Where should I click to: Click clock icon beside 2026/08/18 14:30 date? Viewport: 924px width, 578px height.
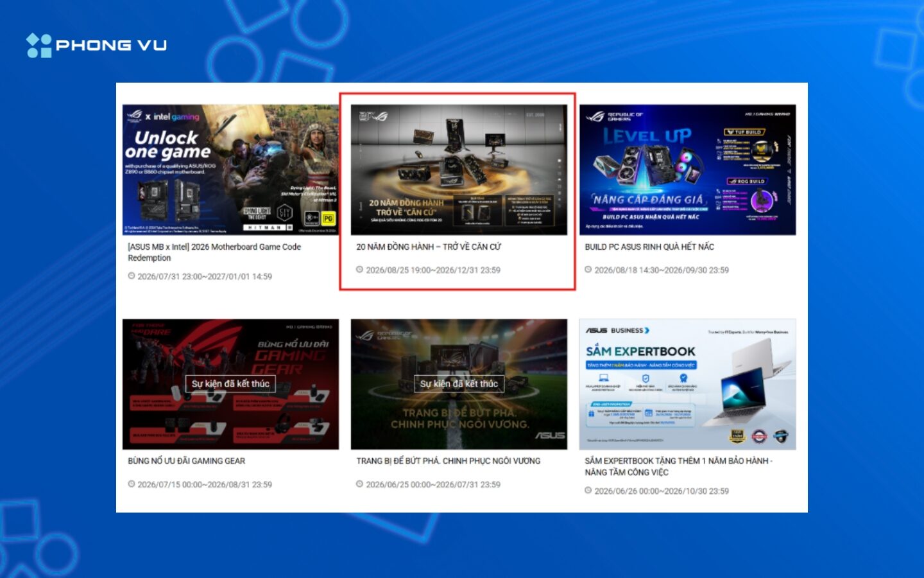[x=588, y=270]
